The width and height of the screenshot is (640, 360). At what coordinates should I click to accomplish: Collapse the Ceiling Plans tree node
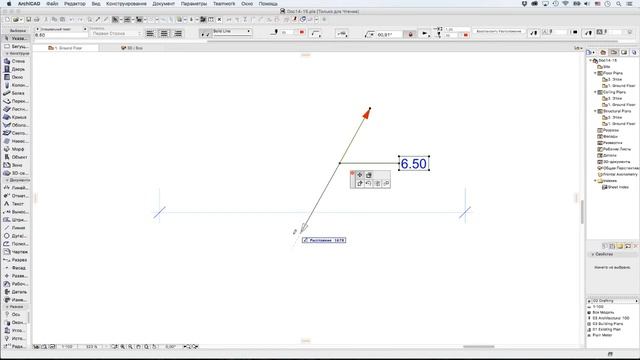pos(595,92)
